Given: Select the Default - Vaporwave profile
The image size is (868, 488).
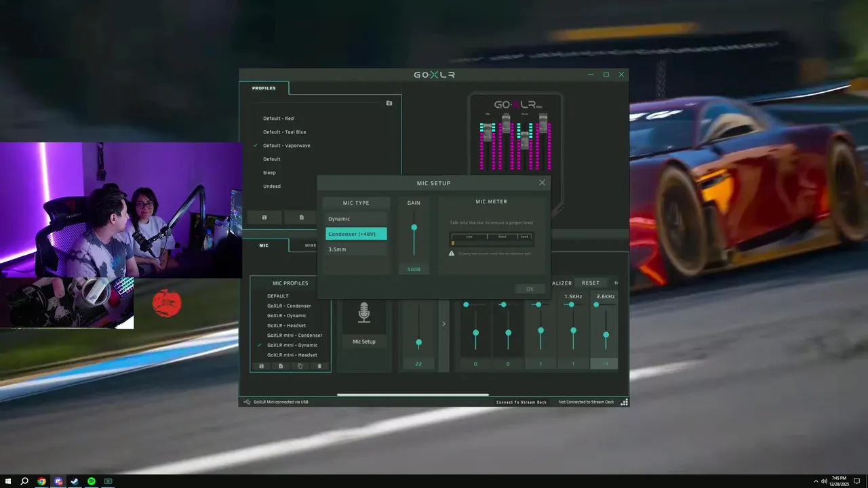Looking at the screenshot, I should pos(286,146).
